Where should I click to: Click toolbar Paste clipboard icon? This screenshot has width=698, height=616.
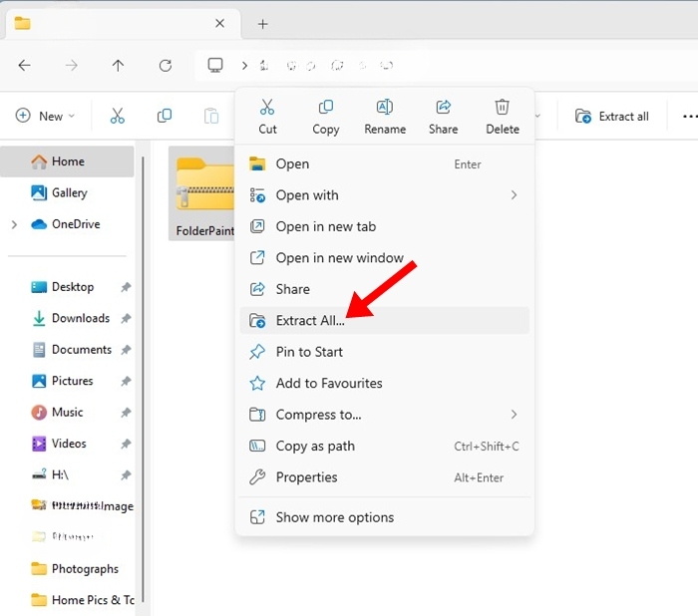coord(211,117)
